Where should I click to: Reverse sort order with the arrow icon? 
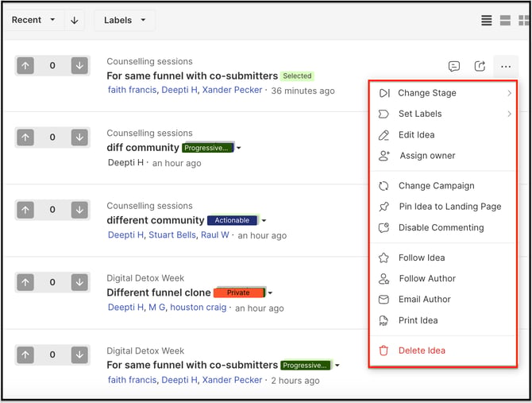coord(75,21)
